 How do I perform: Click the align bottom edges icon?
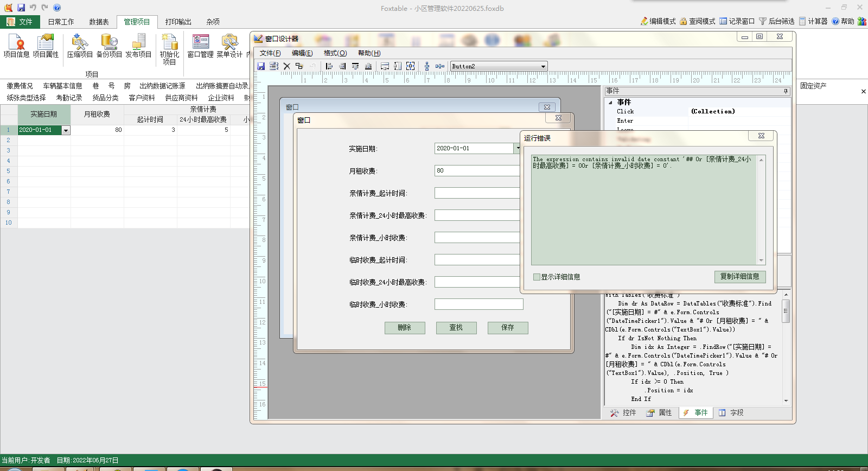(x=368, y=66)
